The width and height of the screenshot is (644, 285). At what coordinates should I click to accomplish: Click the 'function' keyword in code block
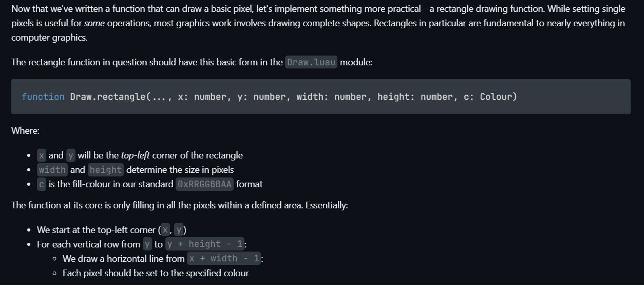click(43, 97)
